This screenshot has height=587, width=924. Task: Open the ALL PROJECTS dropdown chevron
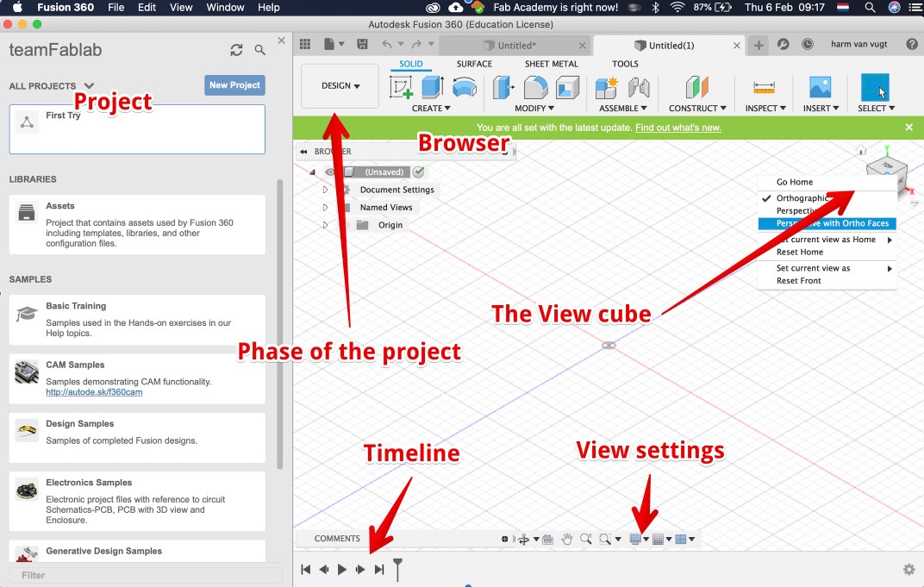[89, 86]
